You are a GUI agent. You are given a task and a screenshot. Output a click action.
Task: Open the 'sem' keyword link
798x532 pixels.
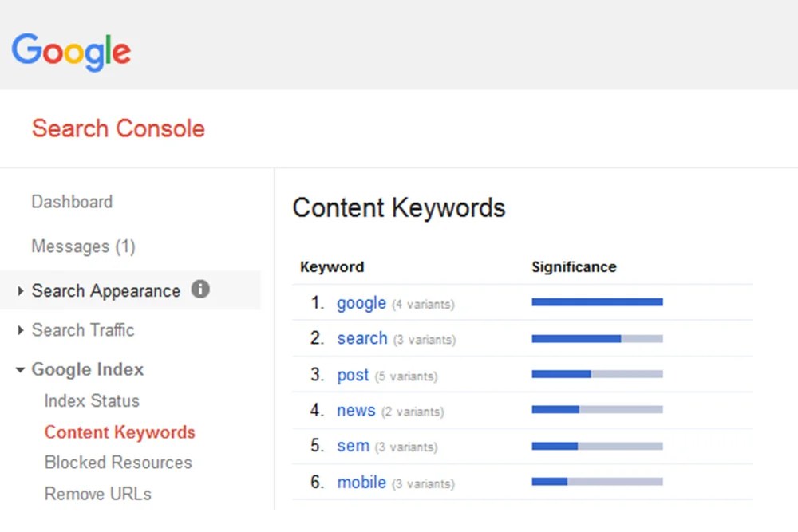point(354,446)
